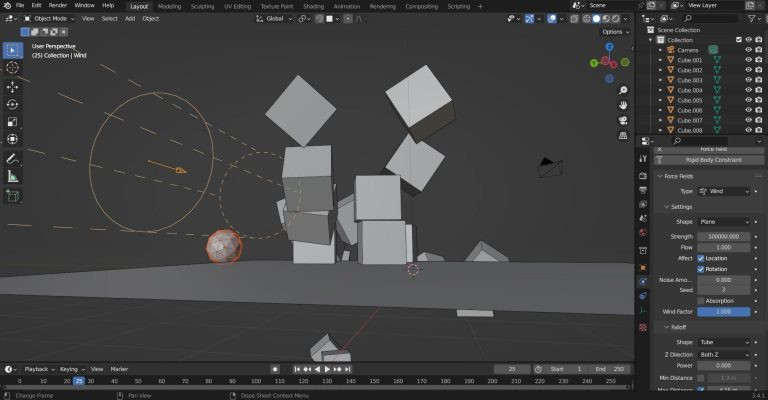Click the Strength value field

click(x=723, y=236)
